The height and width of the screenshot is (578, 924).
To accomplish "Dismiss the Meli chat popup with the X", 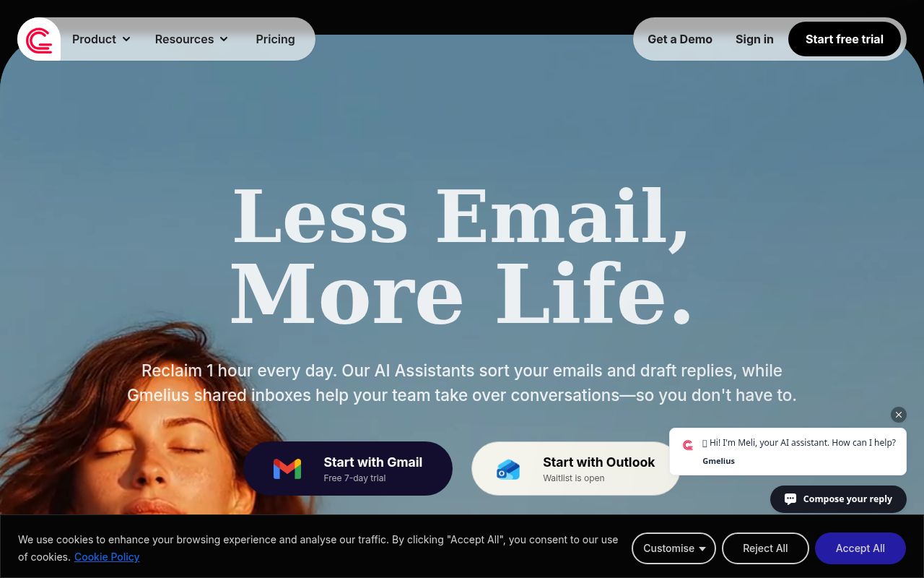I will (898, 415).
